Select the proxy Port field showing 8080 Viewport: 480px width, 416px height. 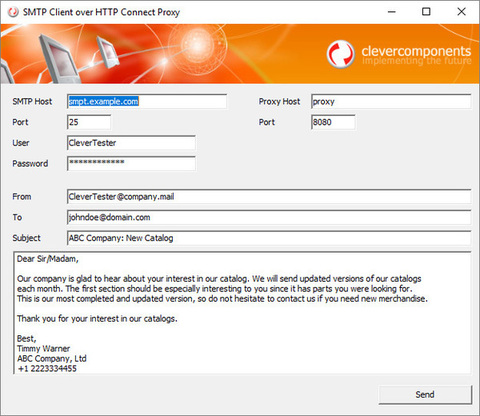[333, 122]
